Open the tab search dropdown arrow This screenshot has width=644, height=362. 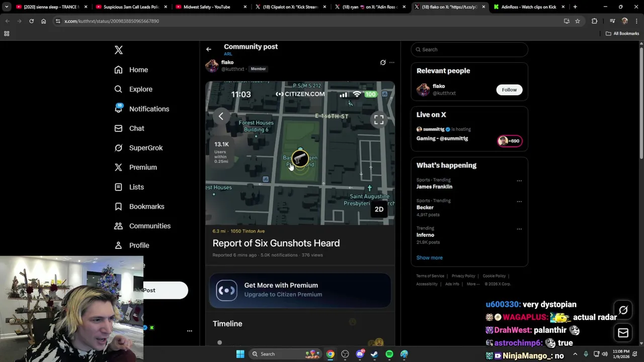[7, 7]
